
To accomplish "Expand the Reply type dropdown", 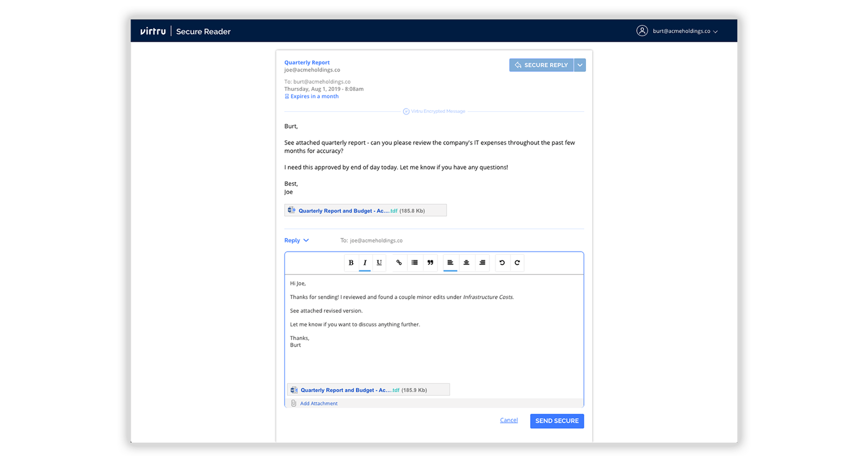I will pyautogui.click(x=296, y=240).
